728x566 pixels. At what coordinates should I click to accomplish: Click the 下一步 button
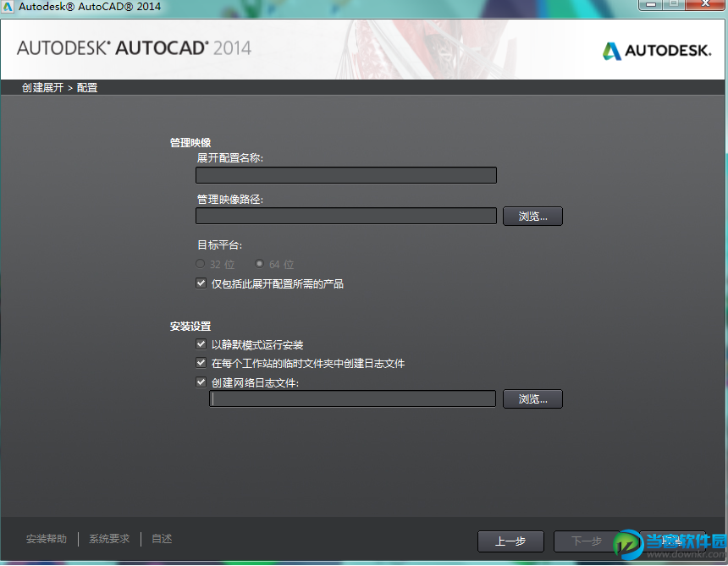pyautogui.click(x=587, y=541)
